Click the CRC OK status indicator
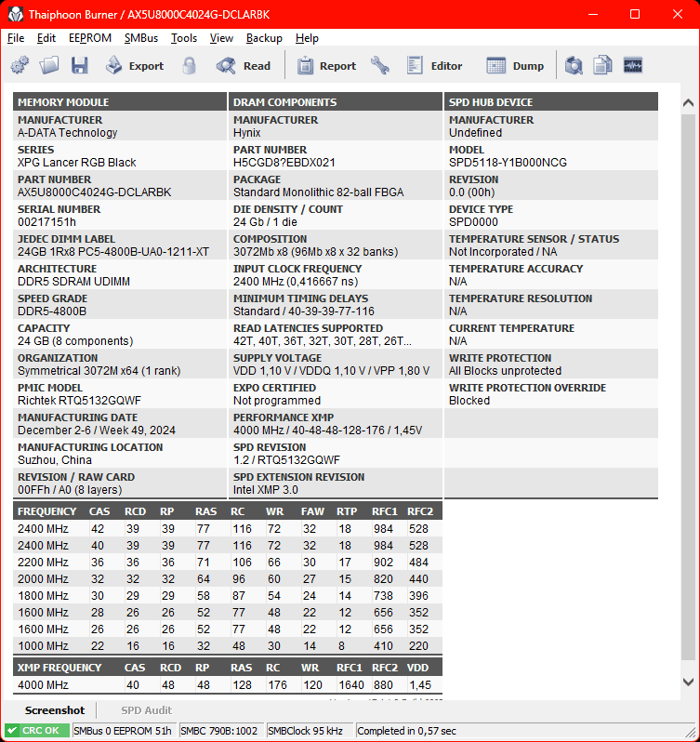Screen dimensions: 700x742 pos(37,731)
